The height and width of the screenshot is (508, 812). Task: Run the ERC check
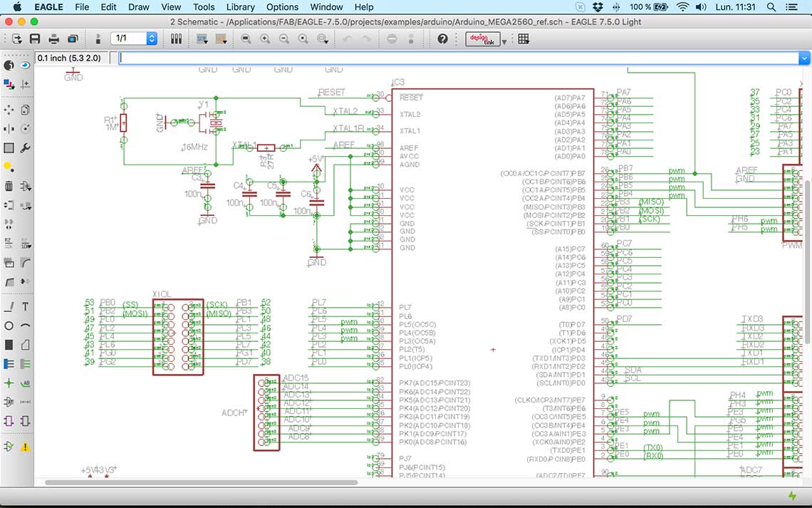[x=9, y=447]
